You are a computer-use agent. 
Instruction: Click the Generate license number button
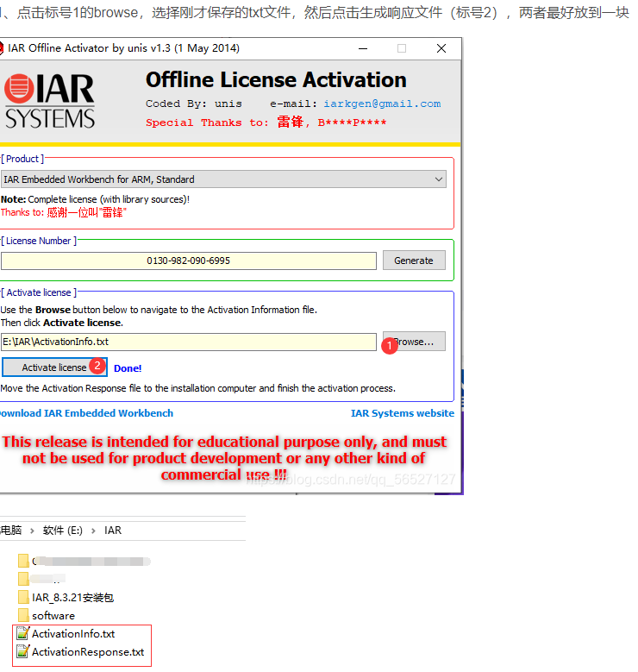[x=414, y=261]
